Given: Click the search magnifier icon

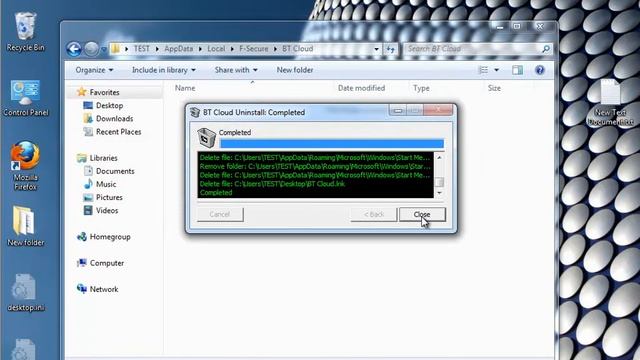Looking at the screenshot, I should [x=546, y=49].
